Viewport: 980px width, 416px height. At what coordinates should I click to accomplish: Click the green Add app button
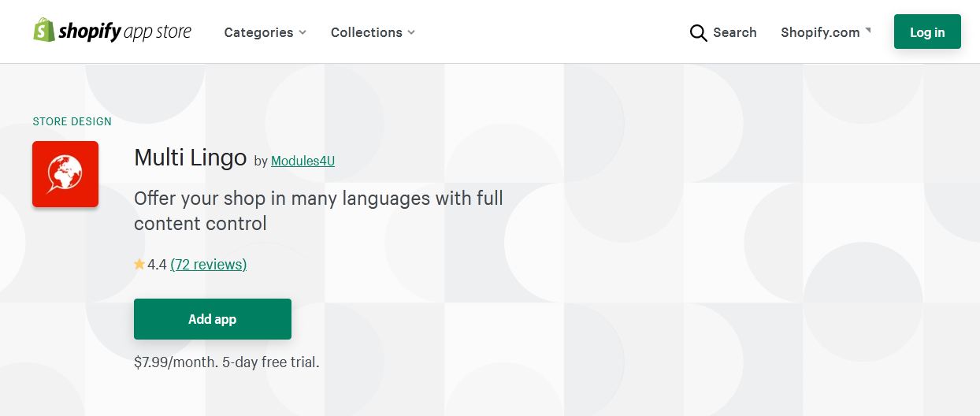click(213, 319)
